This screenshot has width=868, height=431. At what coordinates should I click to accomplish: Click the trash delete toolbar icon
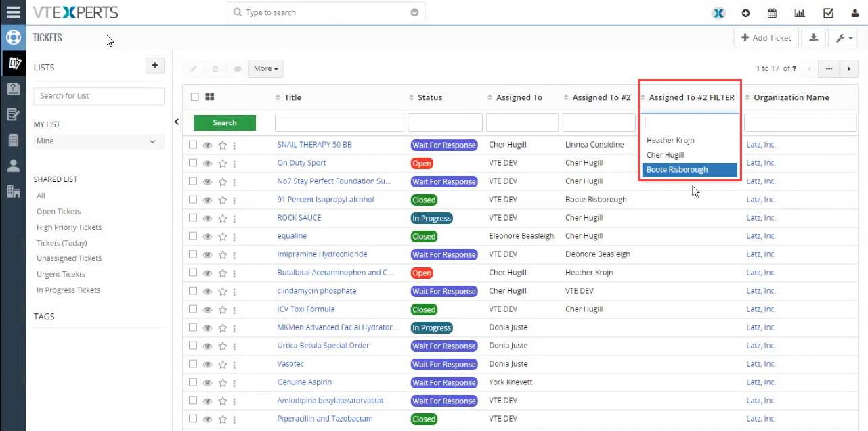coord(215,68)
